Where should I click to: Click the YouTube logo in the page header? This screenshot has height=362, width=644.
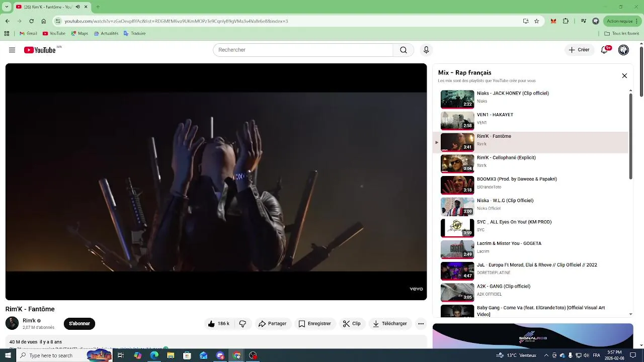coord(40,50)
